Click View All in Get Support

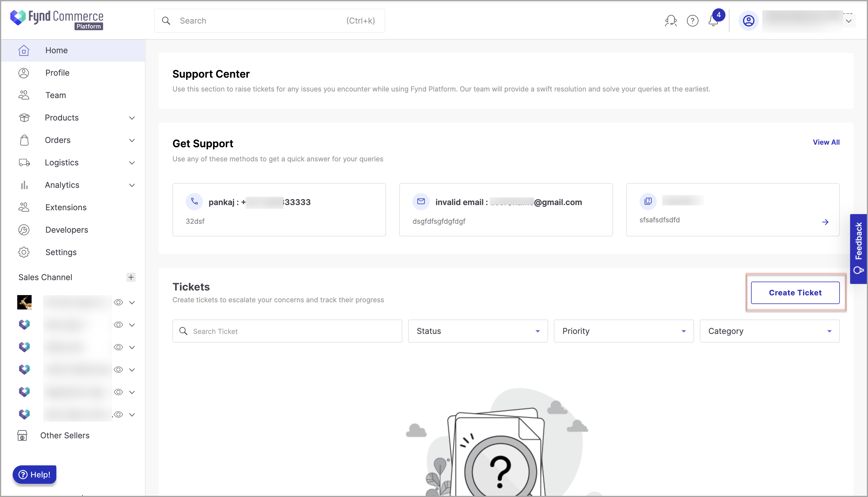826,142
